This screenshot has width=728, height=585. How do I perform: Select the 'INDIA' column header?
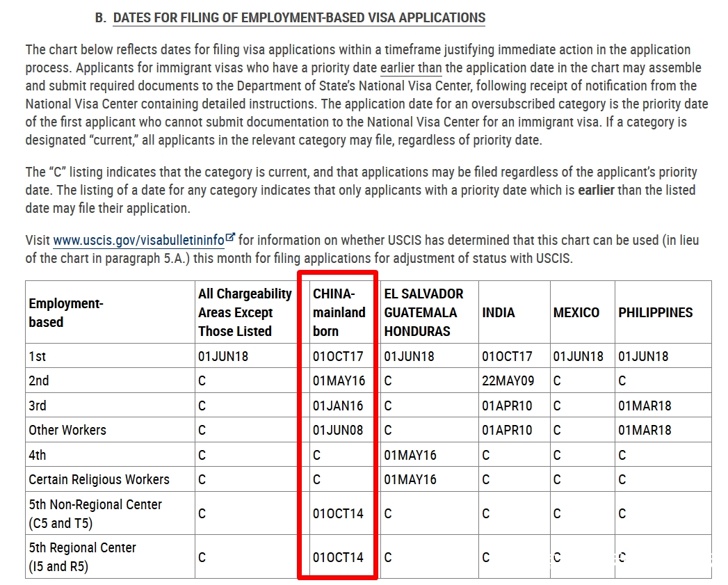point(498,312)
